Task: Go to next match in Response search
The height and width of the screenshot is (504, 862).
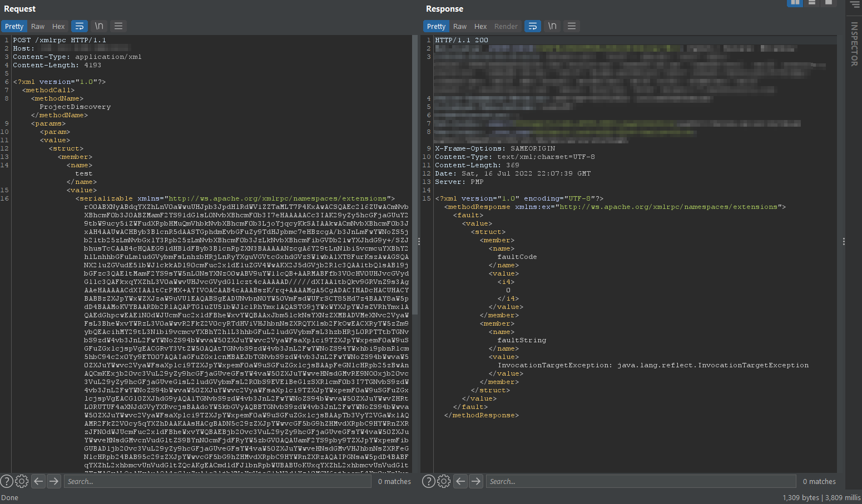Action: pos(475,481)
